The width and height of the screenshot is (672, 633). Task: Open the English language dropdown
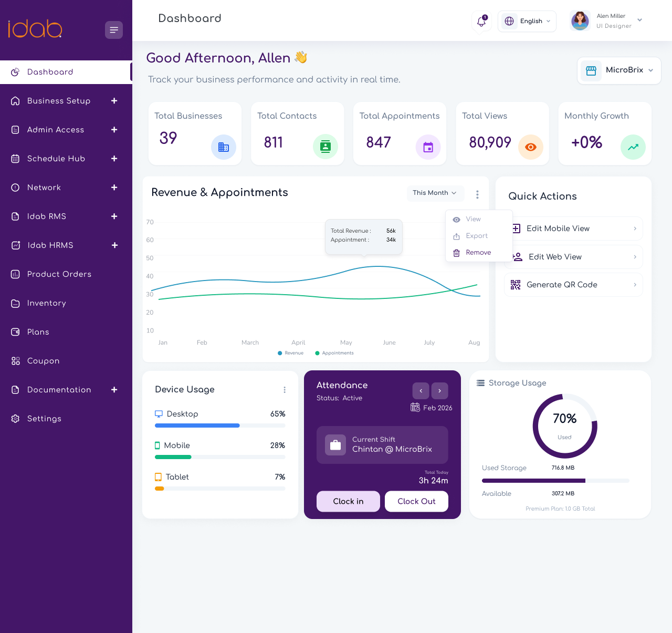point(527,21)
